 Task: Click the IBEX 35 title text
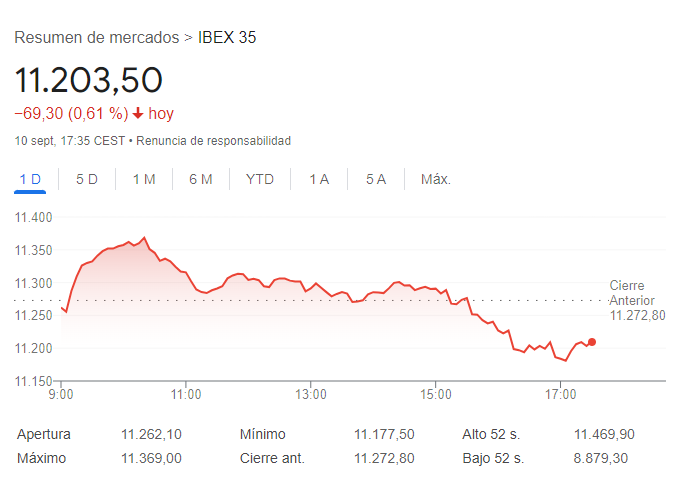[227, 38]
